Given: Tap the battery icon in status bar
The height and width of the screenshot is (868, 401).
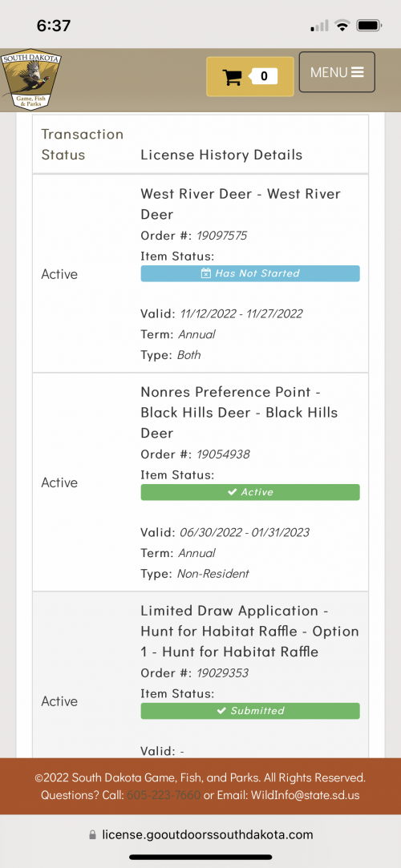Looking at the screenshot, I should click(367, 26).
